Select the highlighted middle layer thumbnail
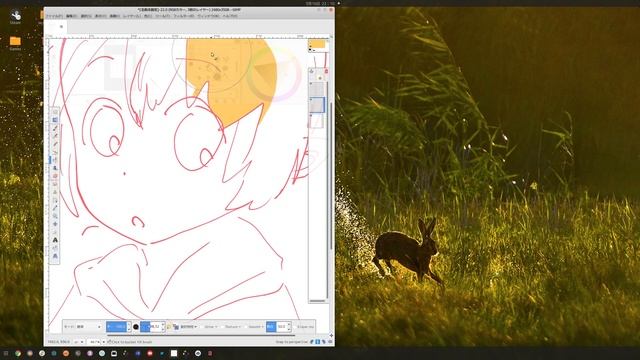 pyautogui.click(x=317, y=105)
